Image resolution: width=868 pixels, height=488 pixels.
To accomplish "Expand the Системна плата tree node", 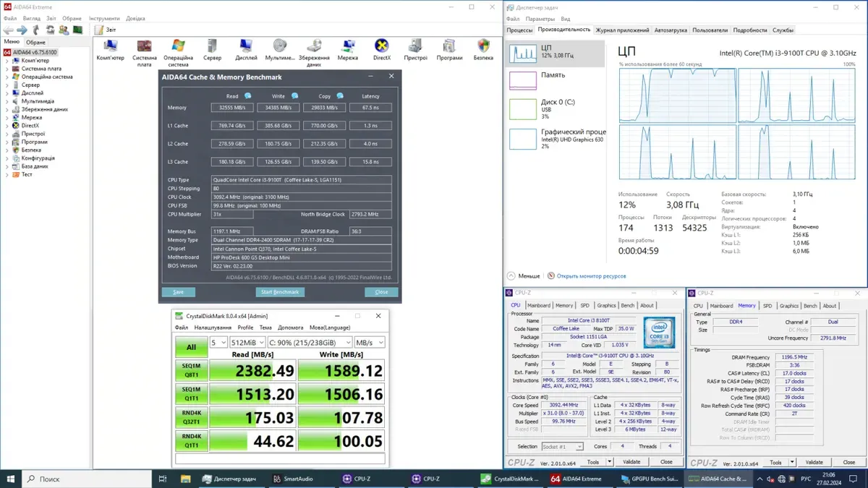I will (8, 69).
